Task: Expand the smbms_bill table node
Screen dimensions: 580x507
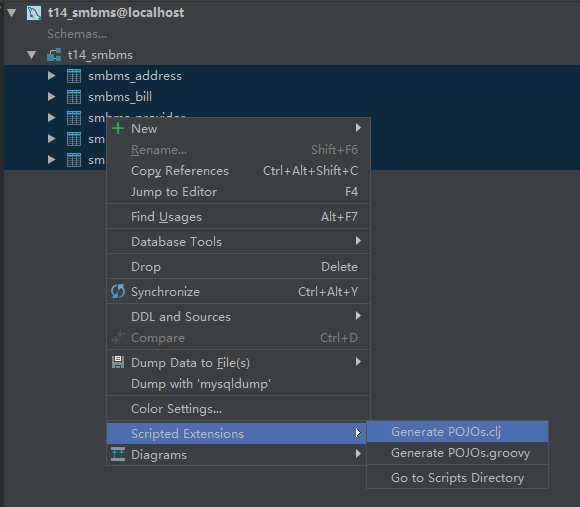Action: [52, 97]
